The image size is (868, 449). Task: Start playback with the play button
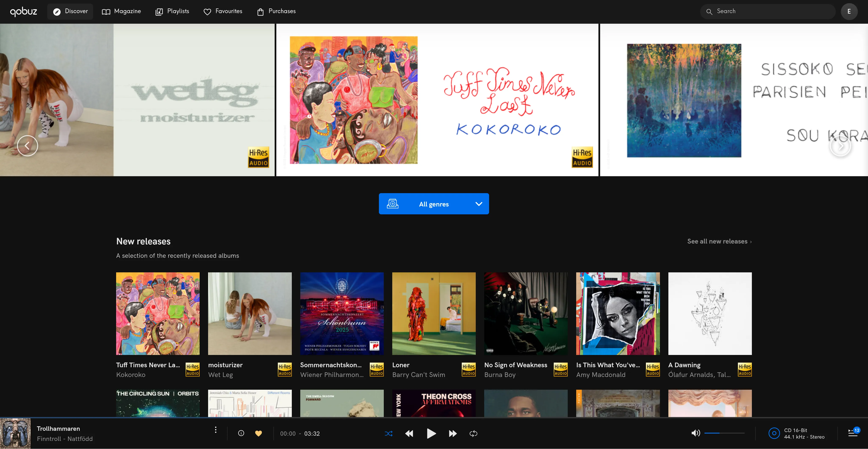(x=431, y=434)
